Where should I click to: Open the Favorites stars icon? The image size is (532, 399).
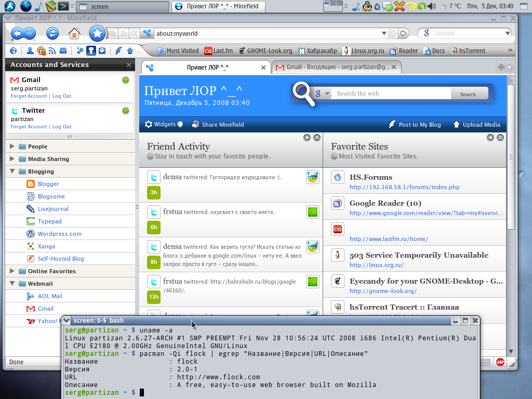click(x=80, y=51)
